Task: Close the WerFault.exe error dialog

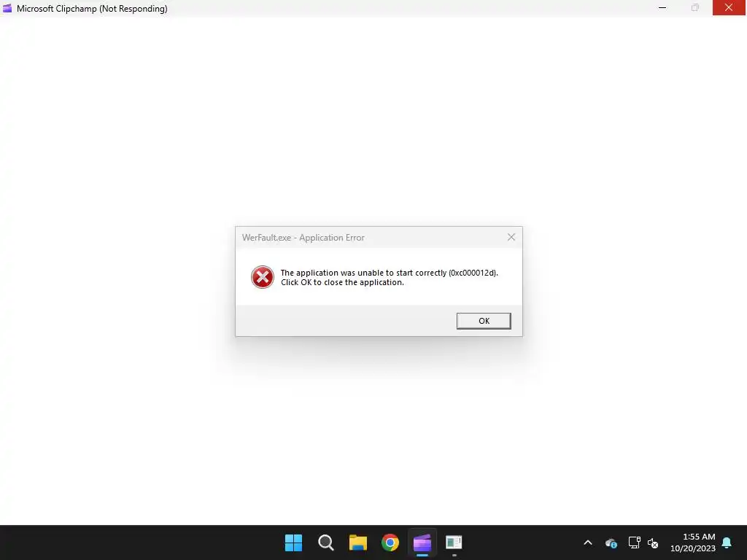Action: (x=511, y=237)
